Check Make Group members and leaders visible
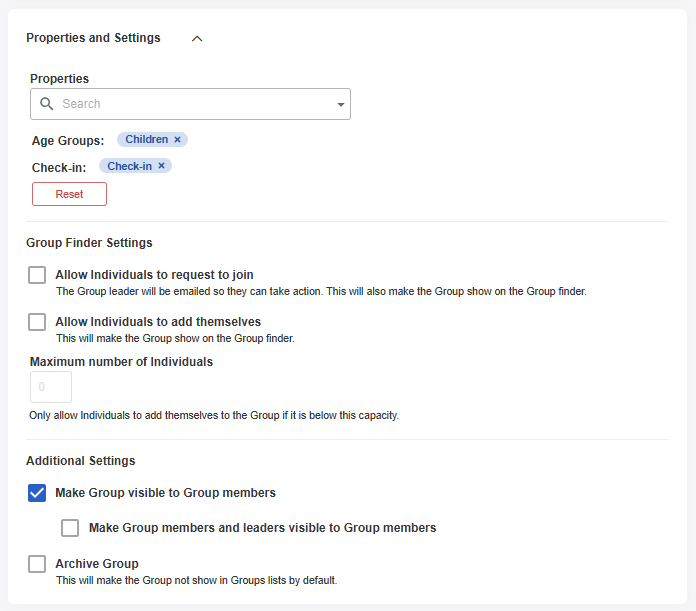This screenshot has width=696, height=611. pos(70,528)
